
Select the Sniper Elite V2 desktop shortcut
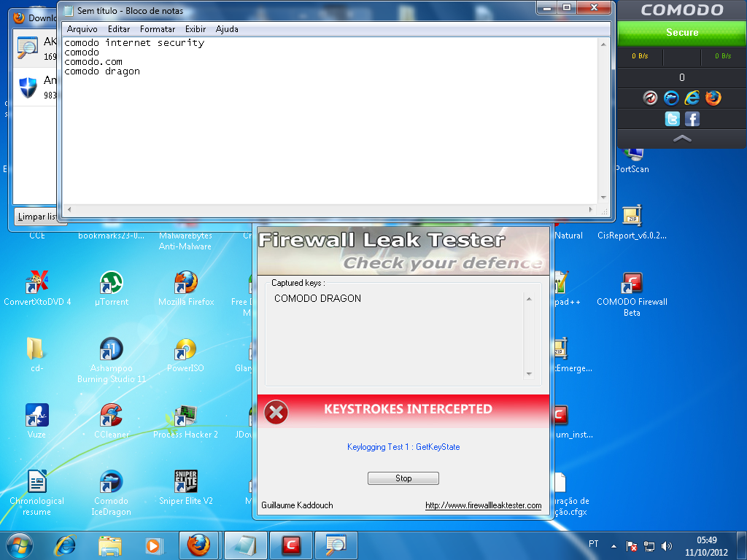point(186,486)
